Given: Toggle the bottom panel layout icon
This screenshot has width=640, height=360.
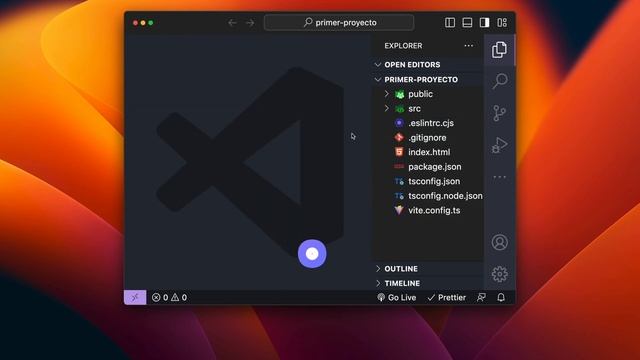Looking at the screenshot, I should (467, 22).
